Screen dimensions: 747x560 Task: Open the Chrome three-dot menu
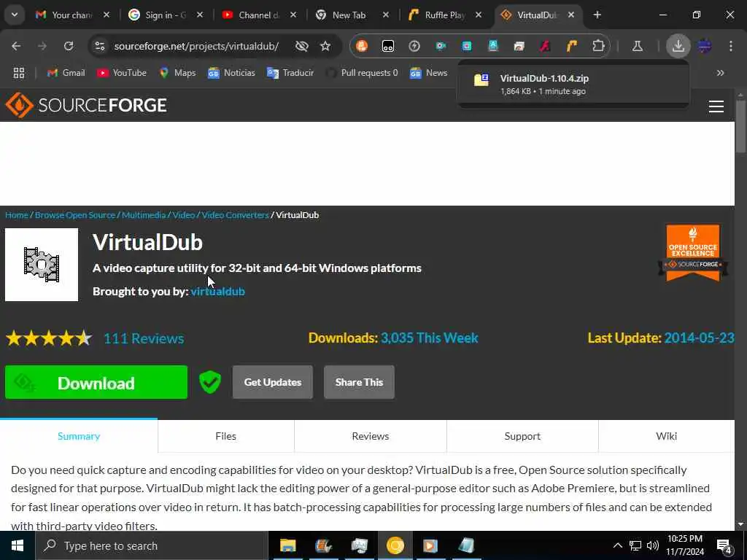click(x=731, y=46)
